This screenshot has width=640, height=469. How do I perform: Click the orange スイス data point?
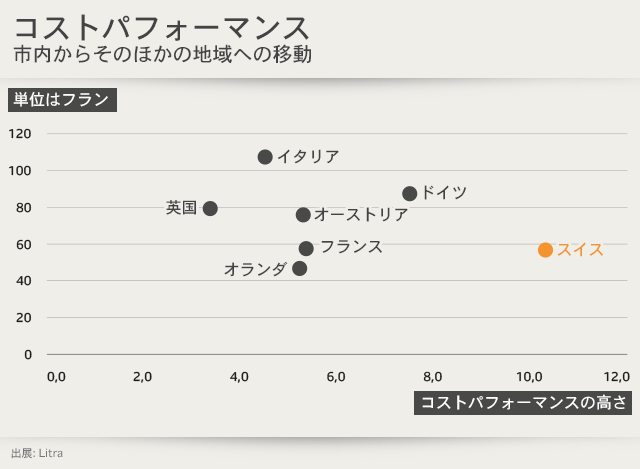[x=545, y=250]
